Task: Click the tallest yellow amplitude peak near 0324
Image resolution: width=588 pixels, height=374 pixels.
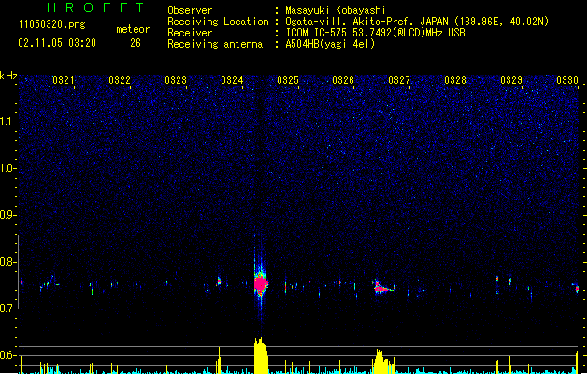Action: (261, 355)
